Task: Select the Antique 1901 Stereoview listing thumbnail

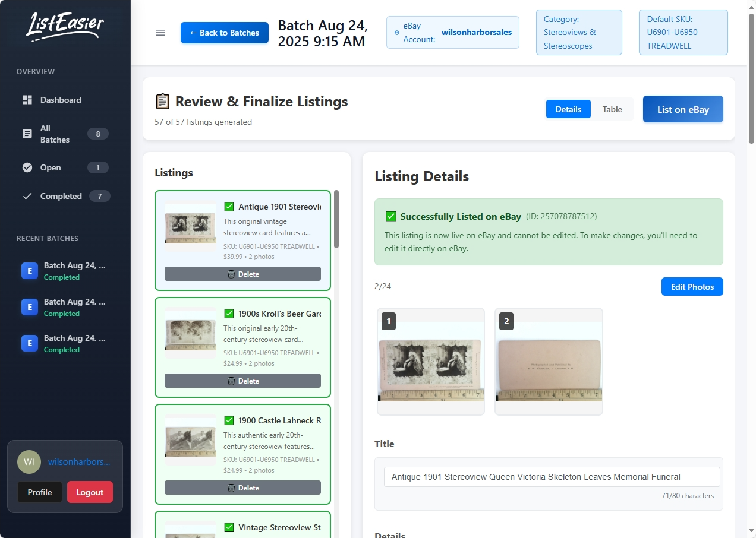Action: pyautogui.click(x=190, y=226)
